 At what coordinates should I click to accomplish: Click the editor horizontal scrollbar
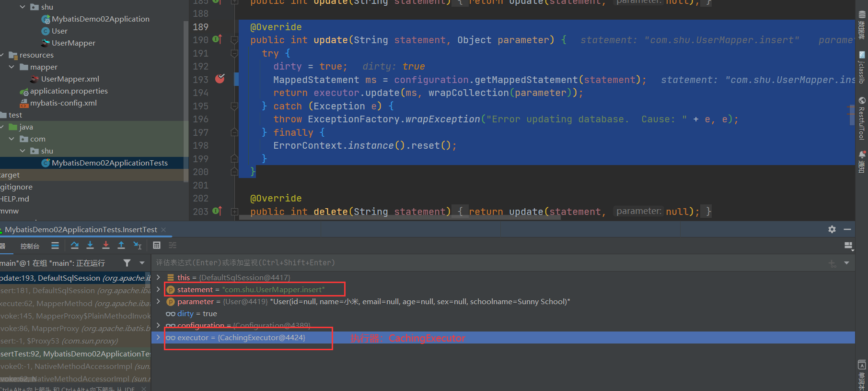pyautogui.click(x=399, y=217)
